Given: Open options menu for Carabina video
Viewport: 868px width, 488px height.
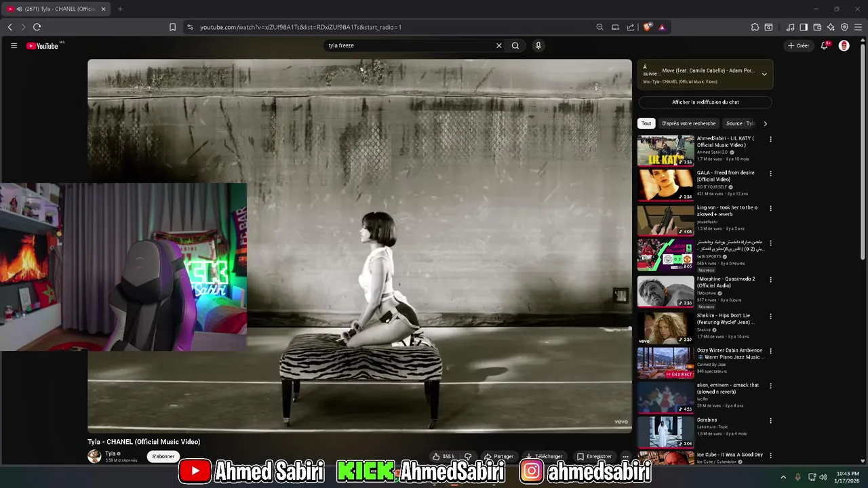Looking at the screenshot, I should coord(770,421).
